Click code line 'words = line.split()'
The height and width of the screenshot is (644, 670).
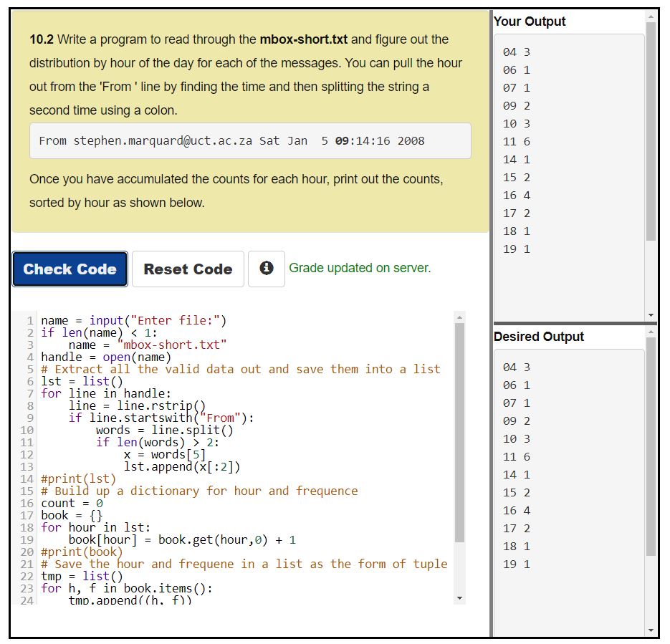tap(165, 430)
